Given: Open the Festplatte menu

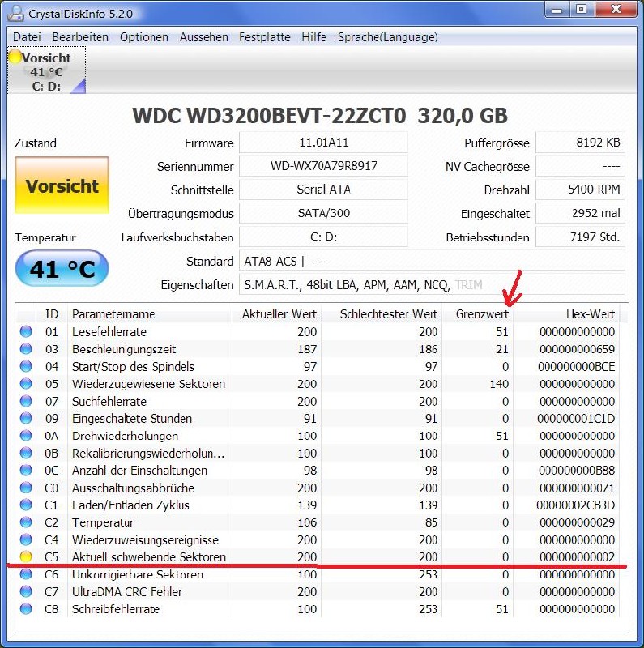Looking at the screenshot, I should click(264, 37).
